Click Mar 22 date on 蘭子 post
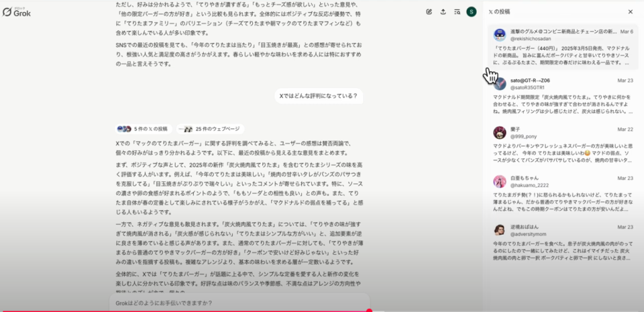 pyautogui.click(x=625, y=130)
